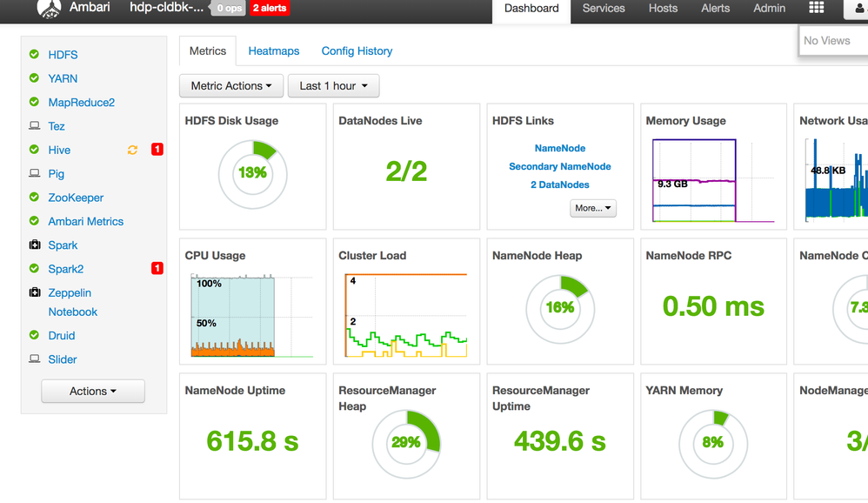
Task: Click the 2 alerts badge
Action: 270,9
